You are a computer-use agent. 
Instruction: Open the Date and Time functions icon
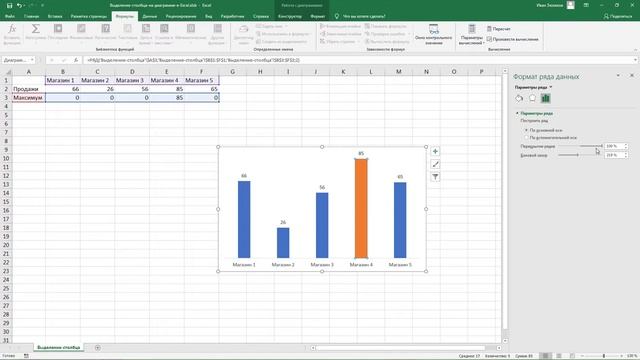point(146,29)
